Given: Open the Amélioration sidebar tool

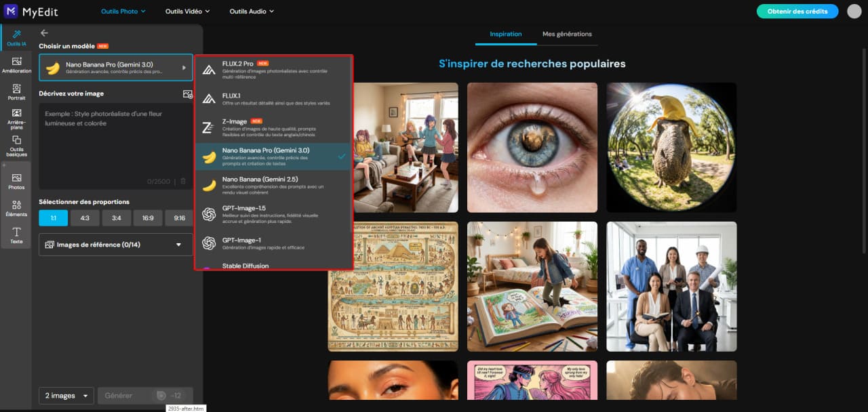Looking at the screenshot, I should coord(16,65).
